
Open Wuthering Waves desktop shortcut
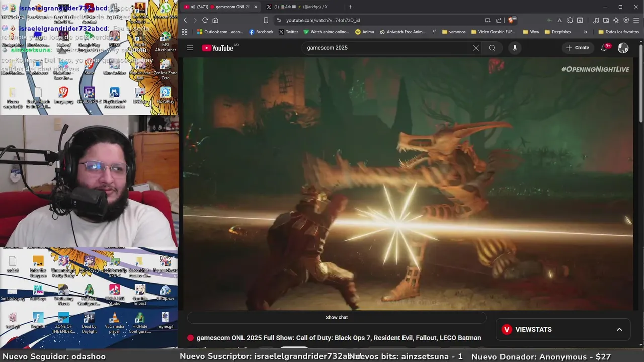tap(63, 295)
